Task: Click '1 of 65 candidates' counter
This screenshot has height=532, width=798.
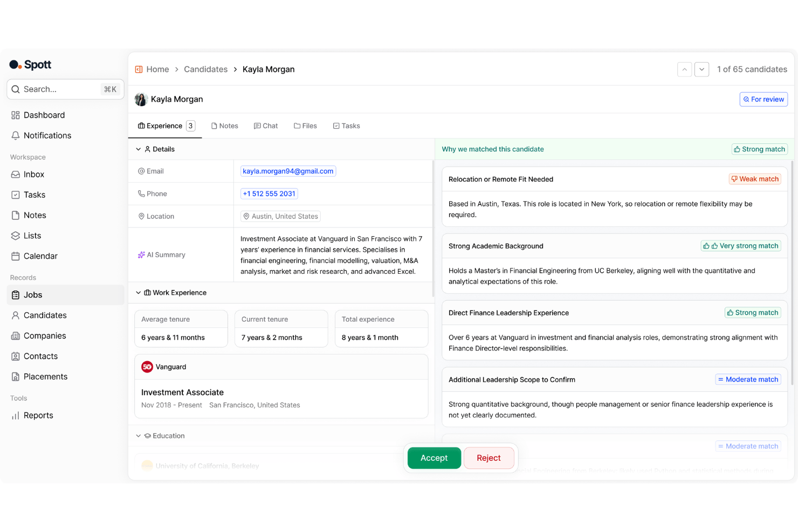Action: point(752,70)
